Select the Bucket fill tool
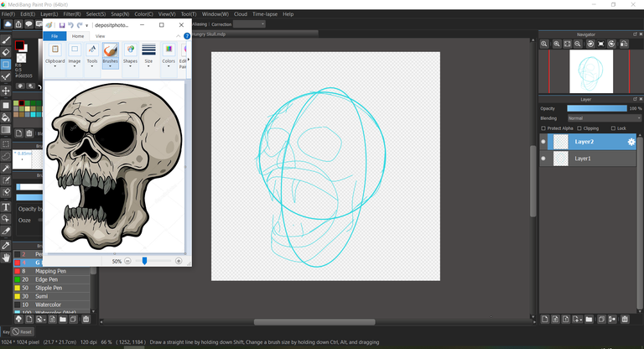This screenshot has width=644, height=349. tap(6, 117)
